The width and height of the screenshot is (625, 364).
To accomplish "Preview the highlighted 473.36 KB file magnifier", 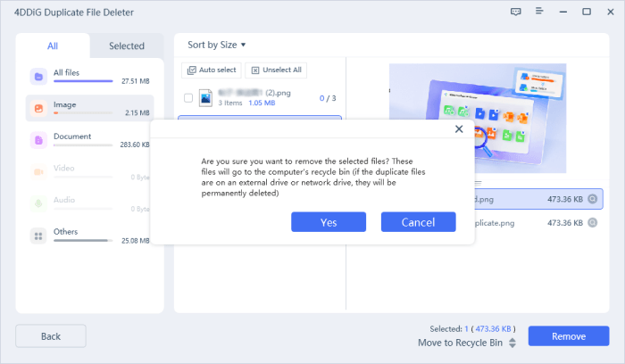I will 593,199.
